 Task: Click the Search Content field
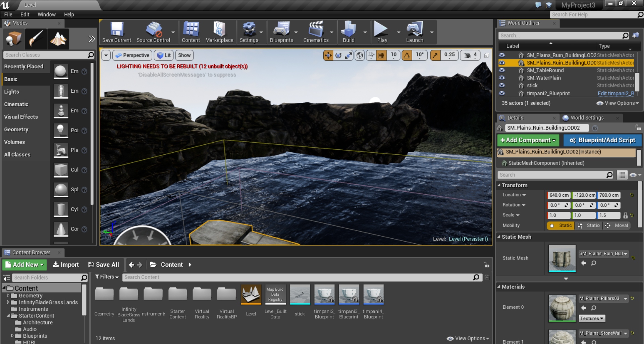(x=298, y=277)
